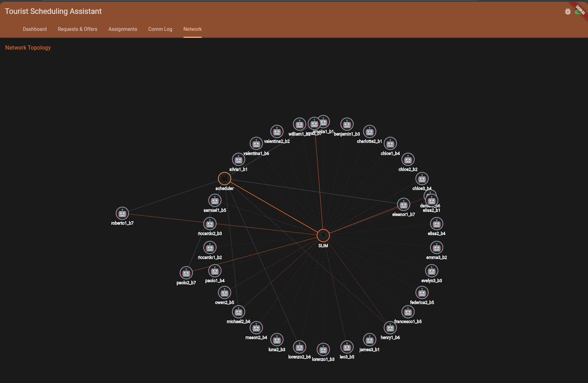The image size is (588, 383).
Task: Select the SLIM central hub node
Action: (323, 235)
